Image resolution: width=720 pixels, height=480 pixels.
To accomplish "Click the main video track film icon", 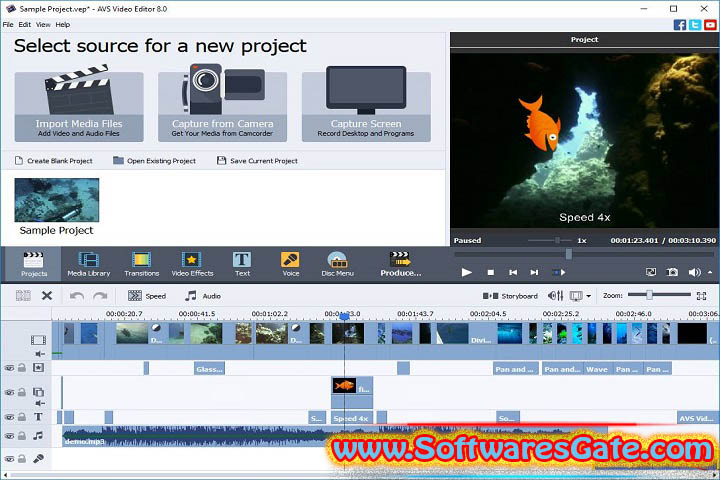I will click(38, 340).
